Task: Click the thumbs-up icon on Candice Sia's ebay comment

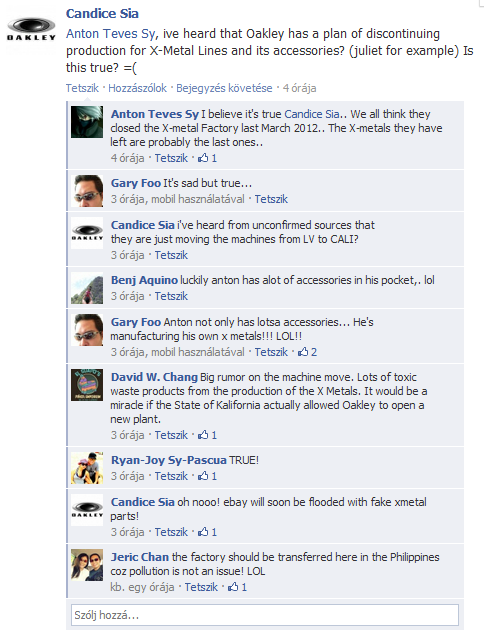Action: tap(203, 532)
